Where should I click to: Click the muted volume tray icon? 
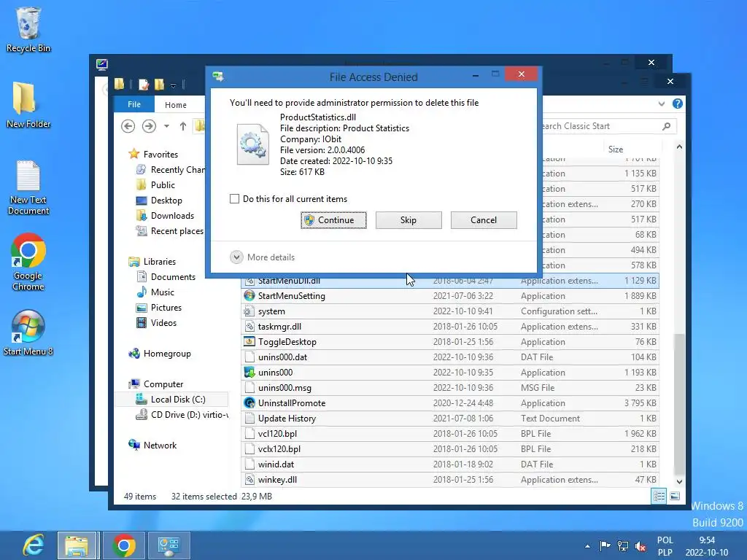(x=640, y=546)
